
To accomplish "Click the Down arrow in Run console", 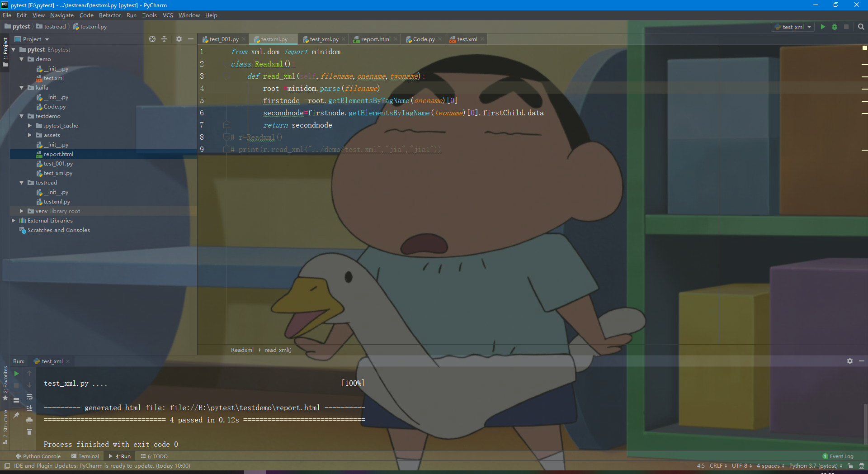I will pos(29,385).
